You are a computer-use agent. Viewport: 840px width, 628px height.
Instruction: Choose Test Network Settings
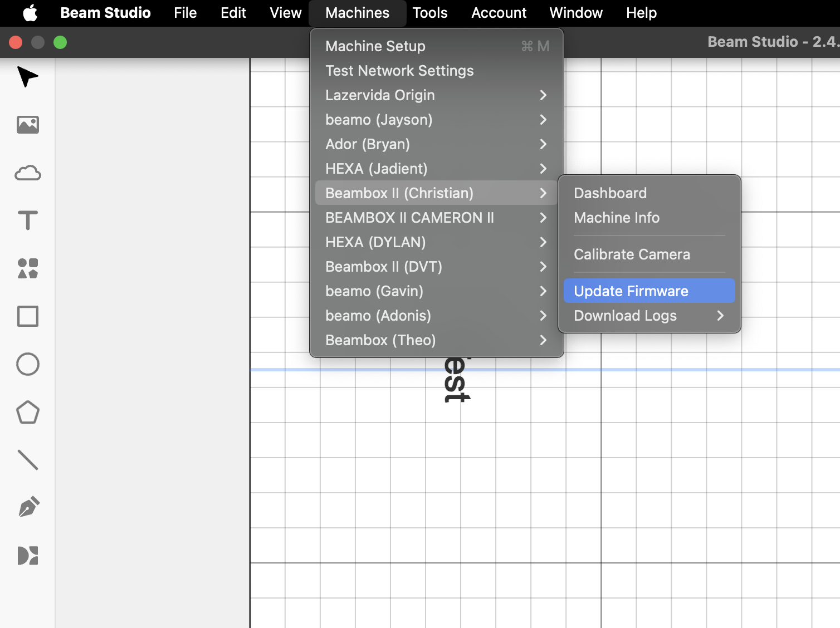pos(436,71)
